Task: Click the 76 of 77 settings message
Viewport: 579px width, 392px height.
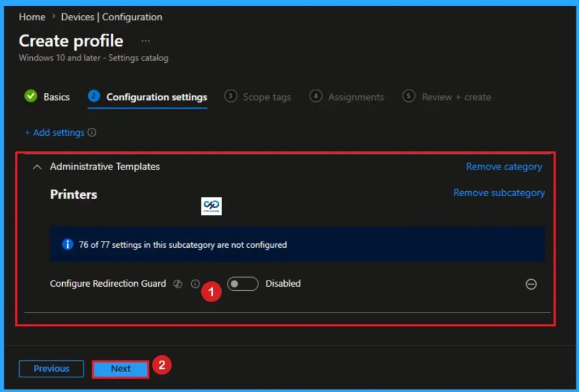Action: tap(183, 245)
